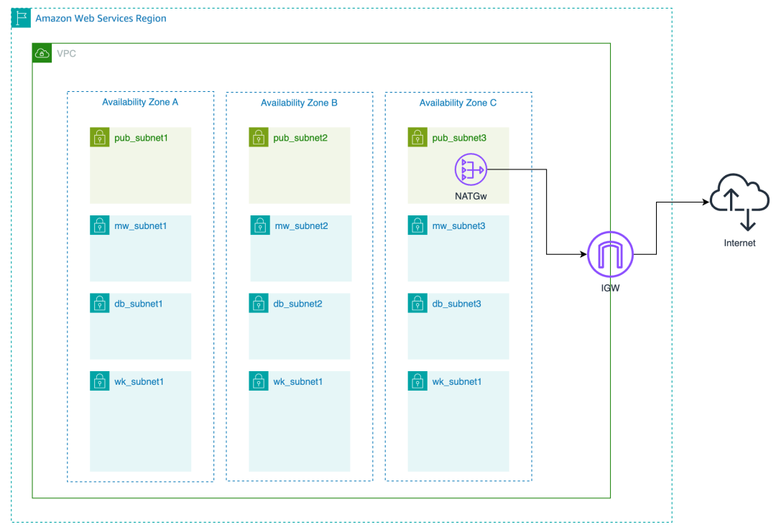Select 'wk_subnet1' text in Availability Zone A
The height and width of the screenshot is (532, 776).
click(x=139, y=382)
